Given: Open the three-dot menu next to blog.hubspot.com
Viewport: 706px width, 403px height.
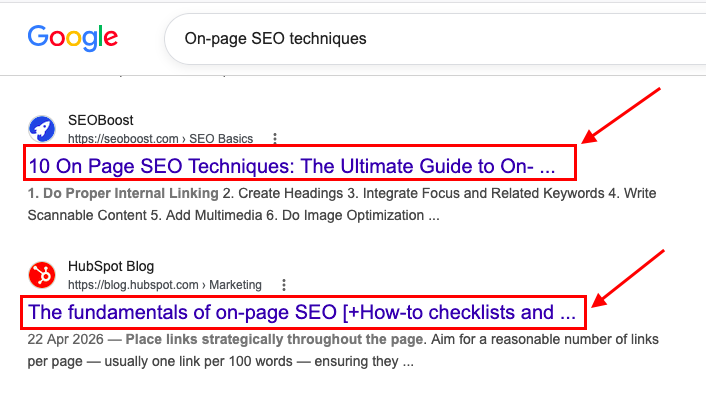Looking at the screenshot, I should pos(284,285).
